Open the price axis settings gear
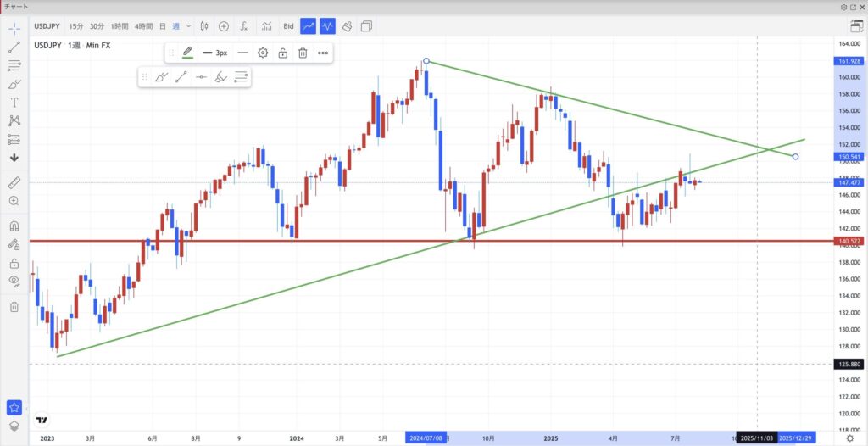The width and height of the screenshot is (868, 446). point(849,438)
